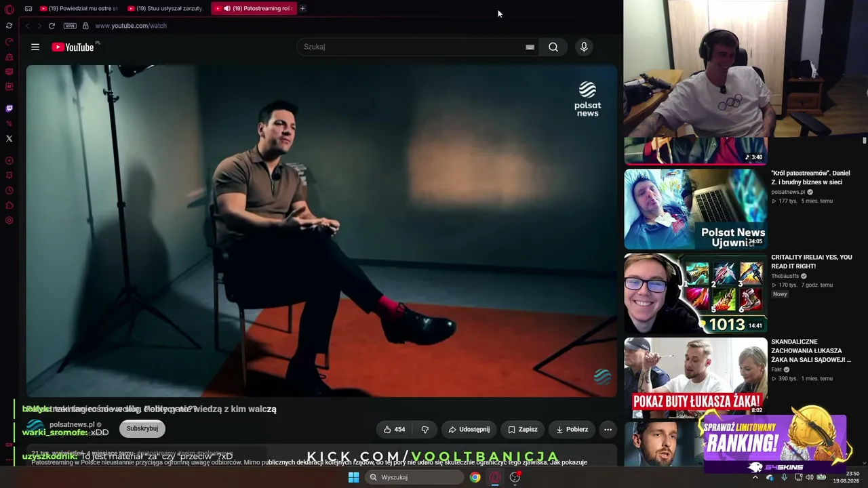This screenshot has width=868, height=488.
Task: Click the Polsat News watermark in the video
Action: (x=587, y=99)
